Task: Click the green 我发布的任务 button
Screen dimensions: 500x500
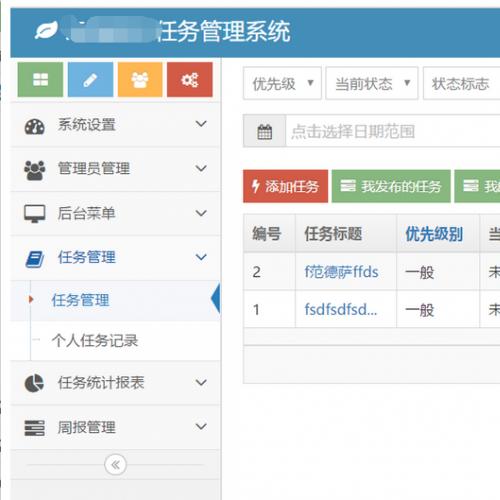Action: coord(391,186)
